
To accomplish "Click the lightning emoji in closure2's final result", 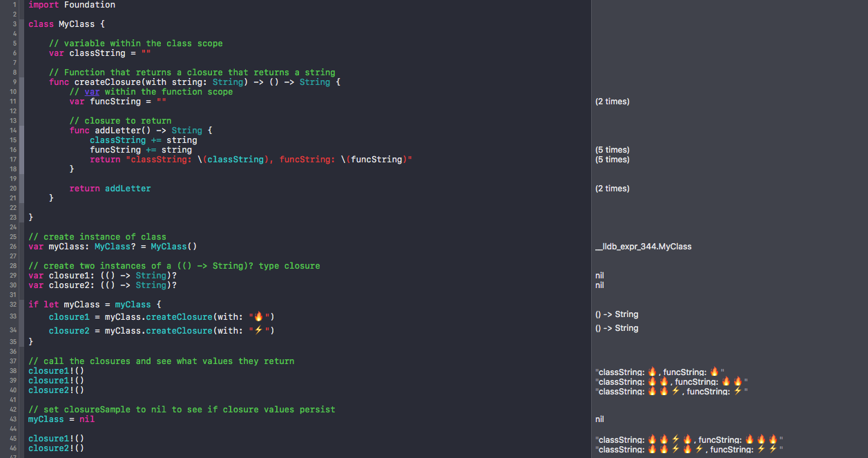I will [x=762, y=449].
